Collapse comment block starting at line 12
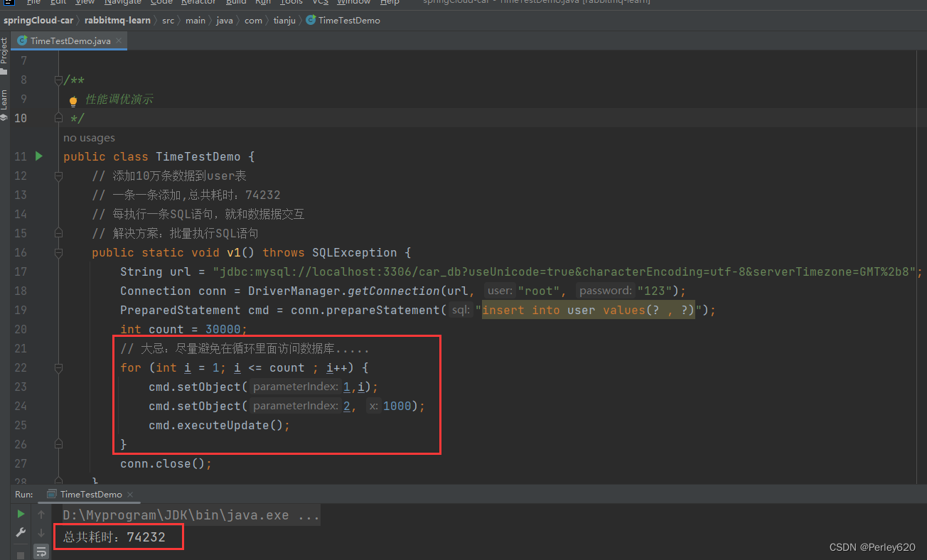This screenshot has width=927, height=560. (x=58, y=176)
